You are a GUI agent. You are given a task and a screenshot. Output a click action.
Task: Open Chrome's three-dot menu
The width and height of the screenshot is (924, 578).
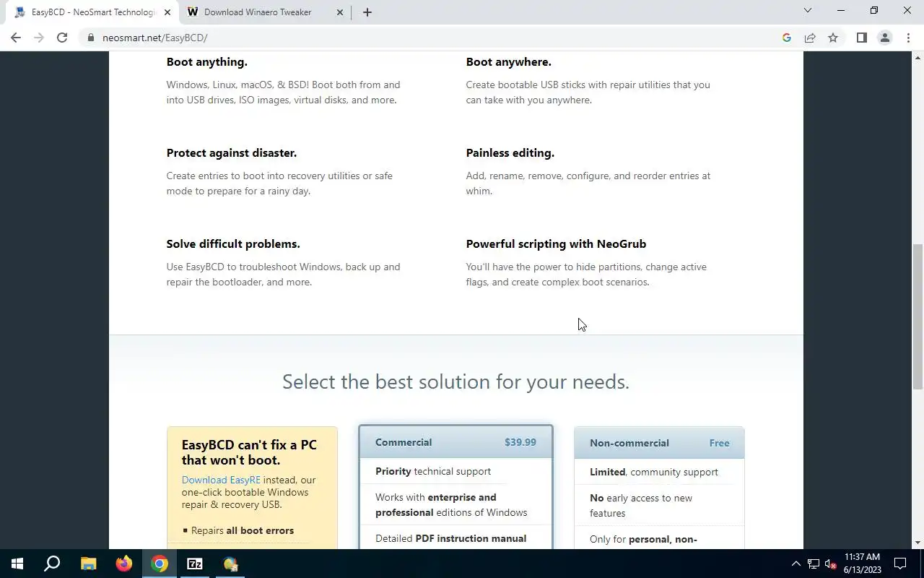[908, 38]
